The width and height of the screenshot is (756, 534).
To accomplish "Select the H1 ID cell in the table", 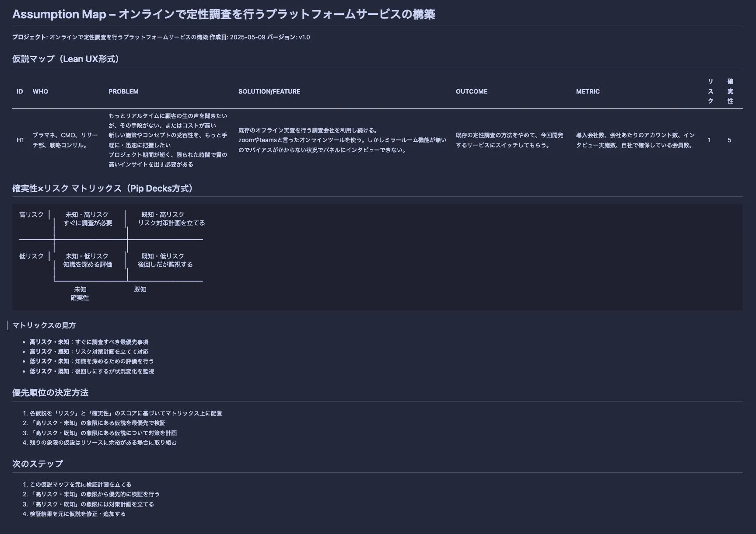I will [20, 140].
